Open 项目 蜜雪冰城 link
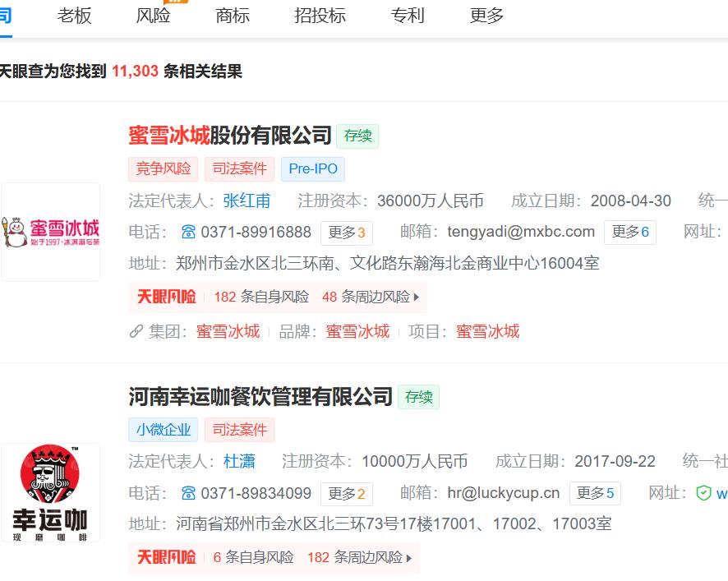 (x=487, y=332)
